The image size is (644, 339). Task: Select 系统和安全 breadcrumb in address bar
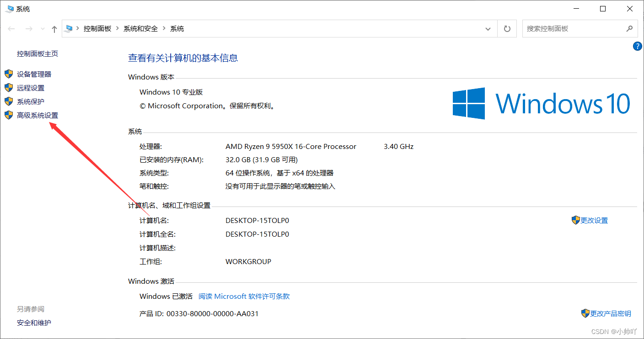[140, 28]
